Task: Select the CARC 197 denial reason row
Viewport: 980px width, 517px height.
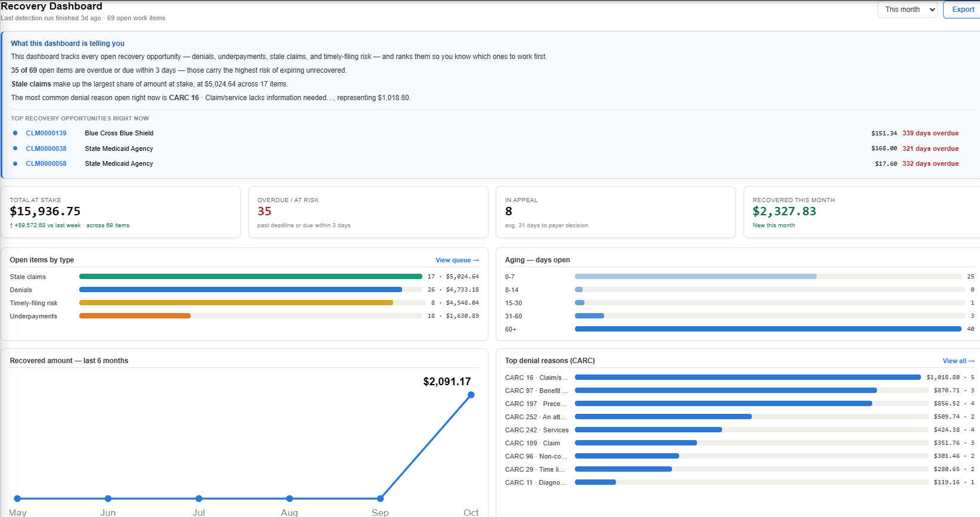Action: [740, 404]
